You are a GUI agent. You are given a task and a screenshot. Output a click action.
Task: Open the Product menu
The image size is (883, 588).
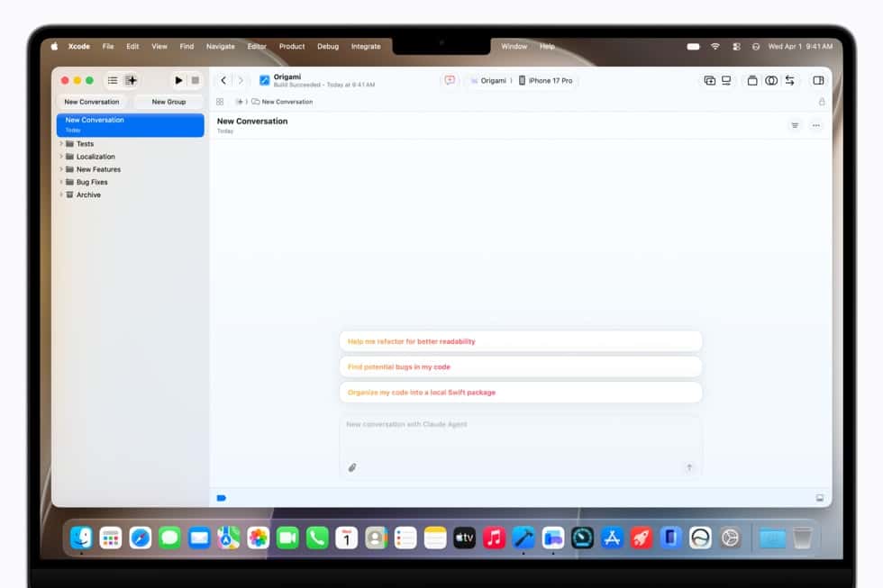292,47
